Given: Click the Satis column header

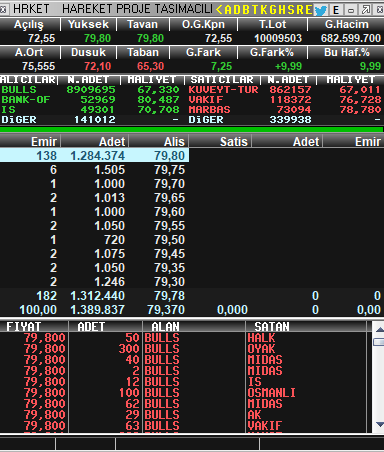Looking at the screenshot, I should (234, 142).
